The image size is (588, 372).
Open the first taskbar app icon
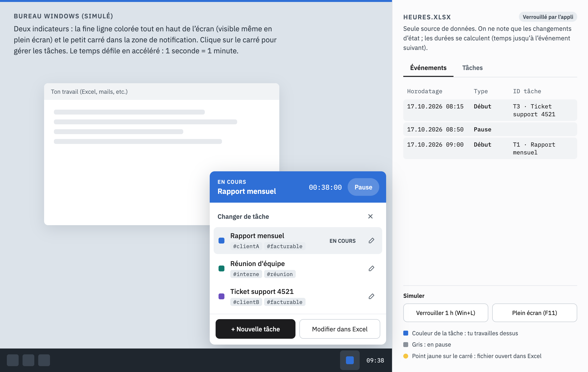coord(13,360)
